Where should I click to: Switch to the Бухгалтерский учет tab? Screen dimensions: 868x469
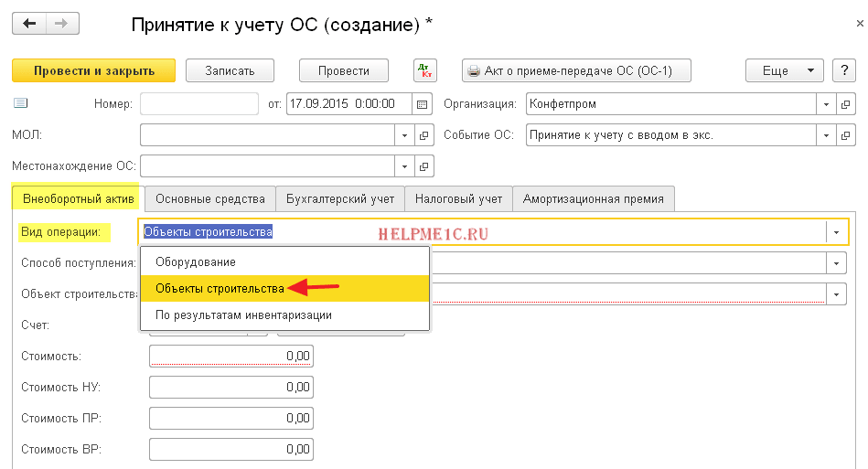(x=340, y=199)
